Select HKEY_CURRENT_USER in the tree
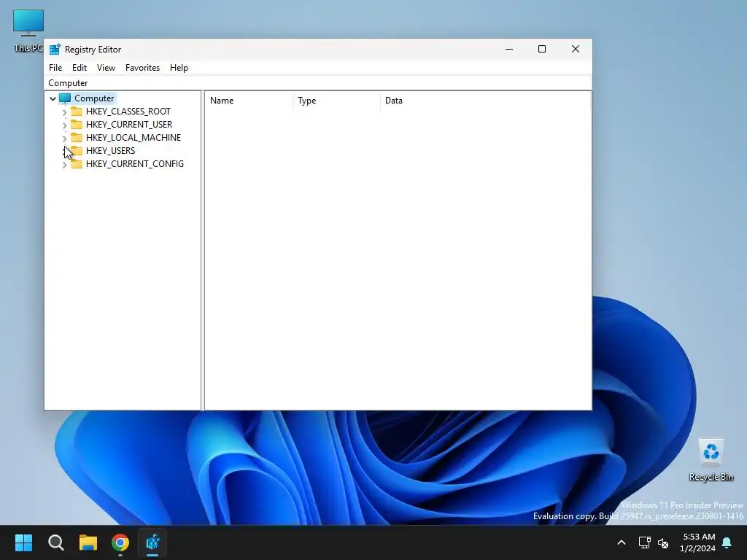Viewport: 747px width, 560px height. 129,124
